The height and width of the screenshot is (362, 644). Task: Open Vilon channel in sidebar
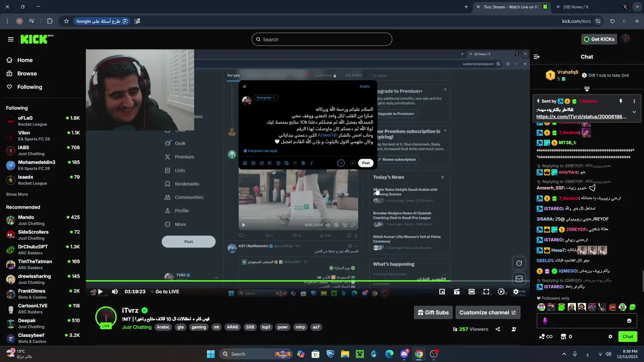pos(43,136)
